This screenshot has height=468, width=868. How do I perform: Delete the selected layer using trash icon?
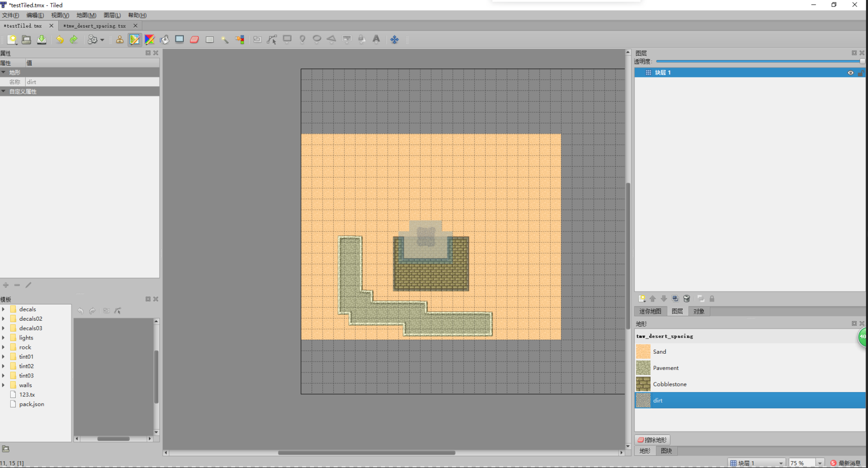point(687,298)
